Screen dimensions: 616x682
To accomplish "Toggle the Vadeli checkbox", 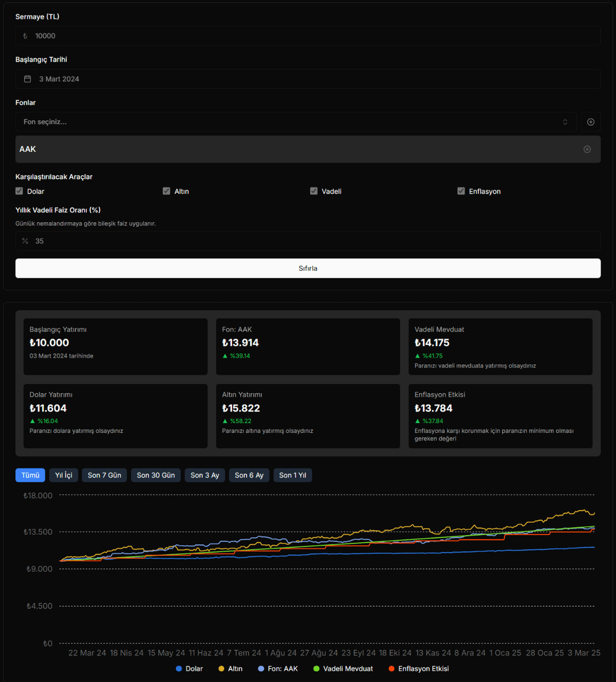I will point(314,191).
